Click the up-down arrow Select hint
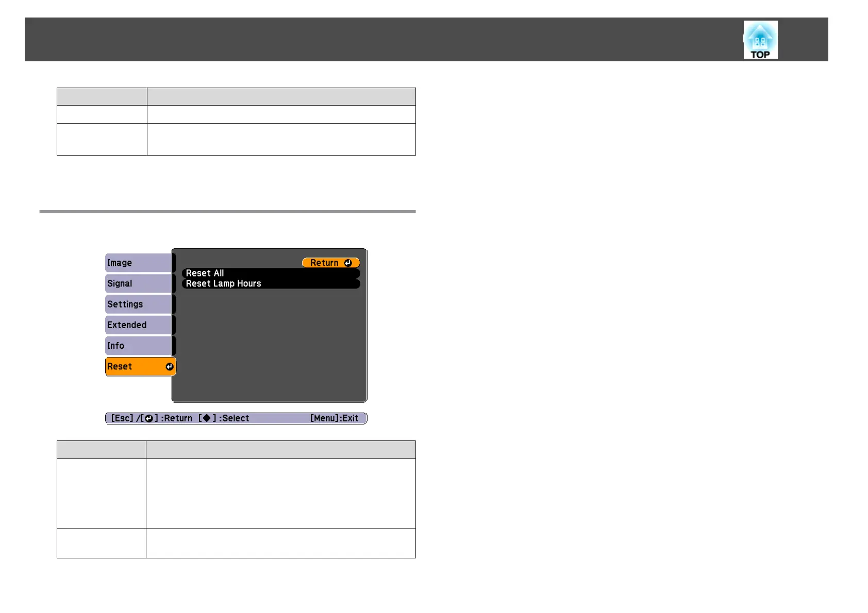868x613 pixels. pos(224,418)
